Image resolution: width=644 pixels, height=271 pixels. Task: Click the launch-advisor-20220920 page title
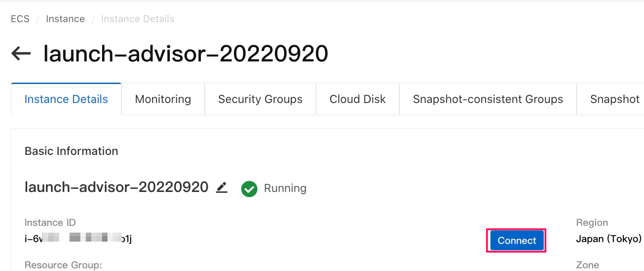[186, 54]
